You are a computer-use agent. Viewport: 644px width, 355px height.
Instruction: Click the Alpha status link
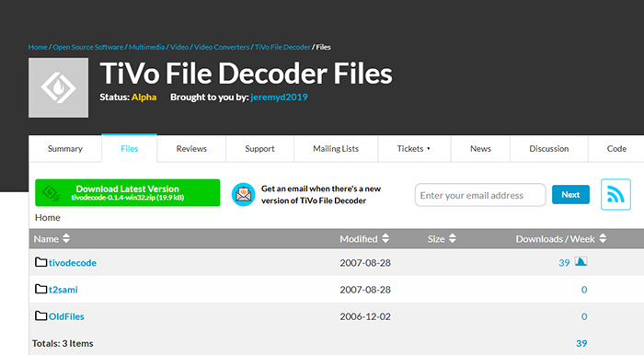coord(144,97)
